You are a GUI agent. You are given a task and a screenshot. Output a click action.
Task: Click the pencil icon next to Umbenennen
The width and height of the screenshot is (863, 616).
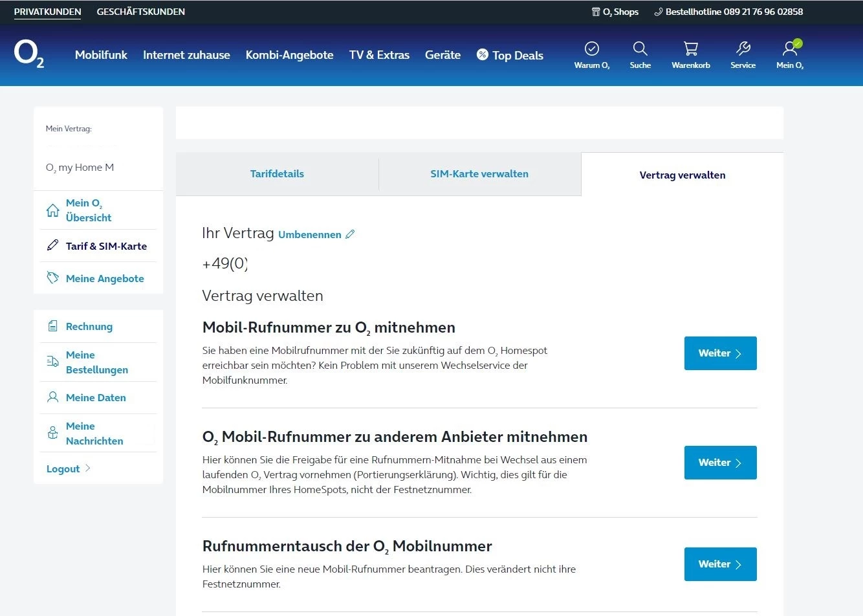click(350, 234)
